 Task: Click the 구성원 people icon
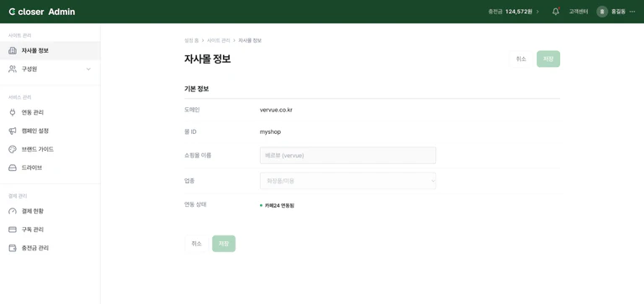click(13, 69)
